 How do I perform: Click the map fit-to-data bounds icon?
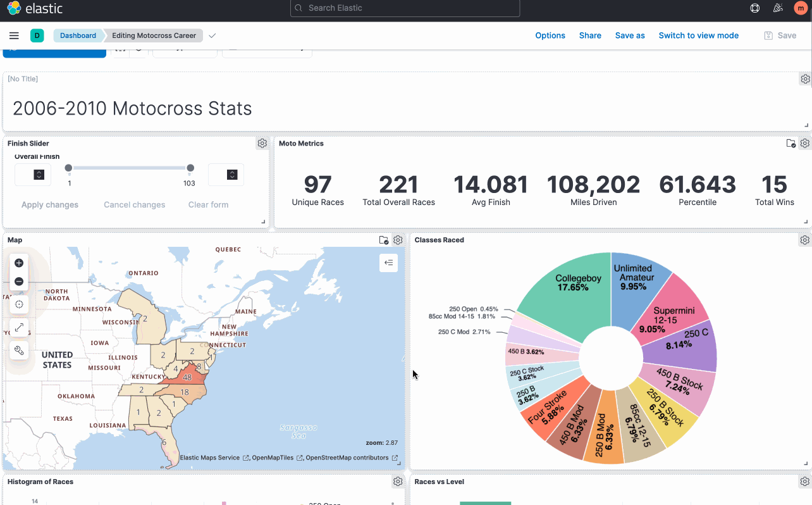point(19,304)
